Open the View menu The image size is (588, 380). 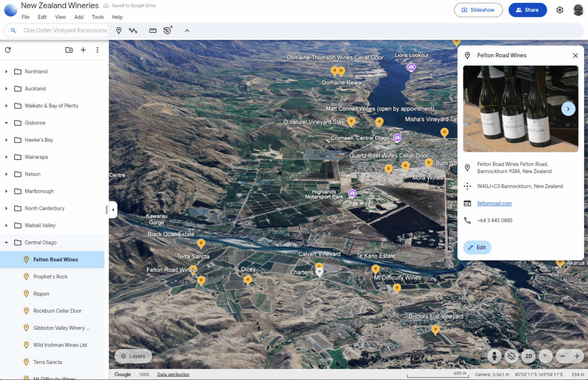point(60,17)
